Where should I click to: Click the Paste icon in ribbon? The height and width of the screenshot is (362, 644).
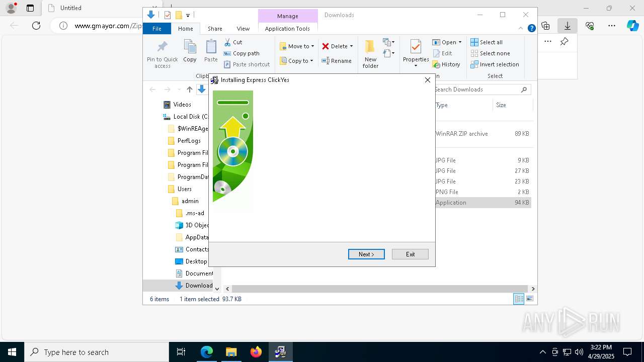[211, 47]
